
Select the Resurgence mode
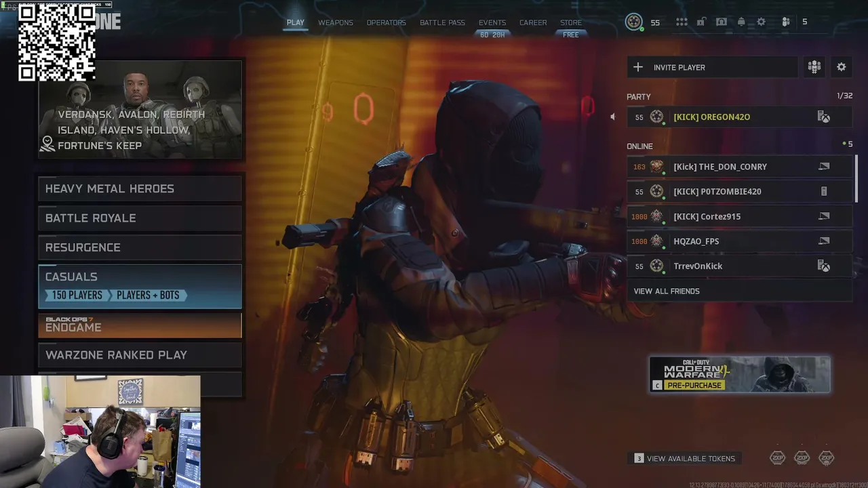pos(140,247)
